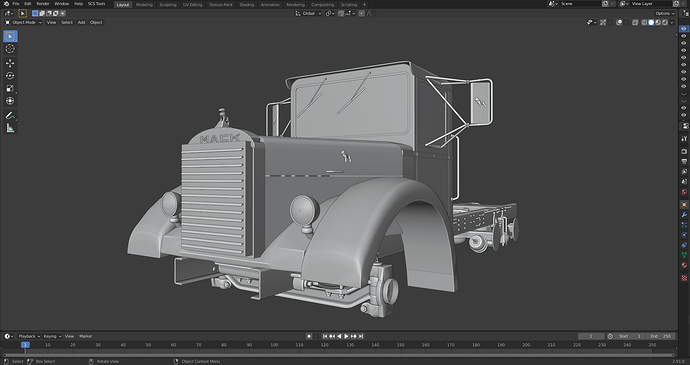Image resolution: width=690 pixels, height=365 pixels.
Task: Open the Object properties tab
Action: click(x=684, y=205)
